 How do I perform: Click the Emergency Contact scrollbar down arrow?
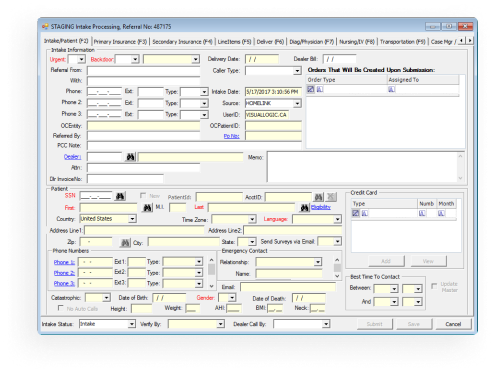pos(337,276)
